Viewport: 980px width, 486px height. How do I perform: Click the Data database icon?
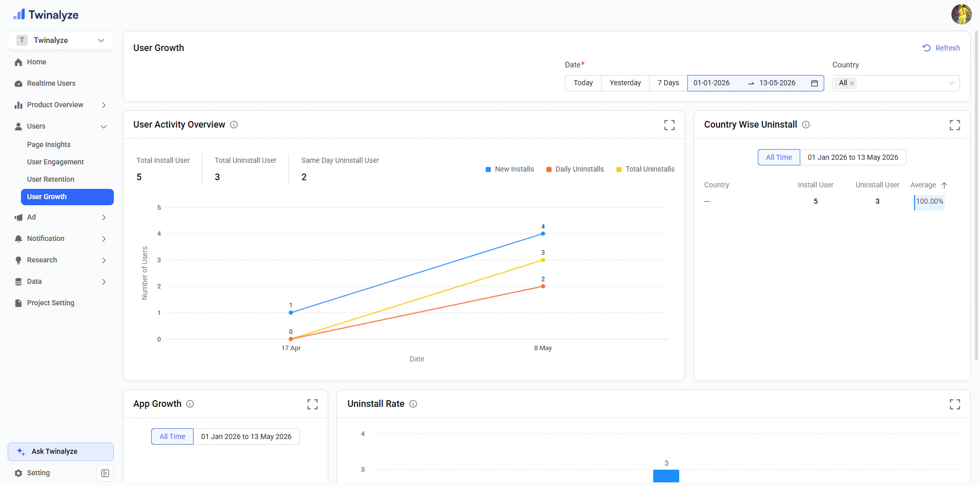pos(18,282)
